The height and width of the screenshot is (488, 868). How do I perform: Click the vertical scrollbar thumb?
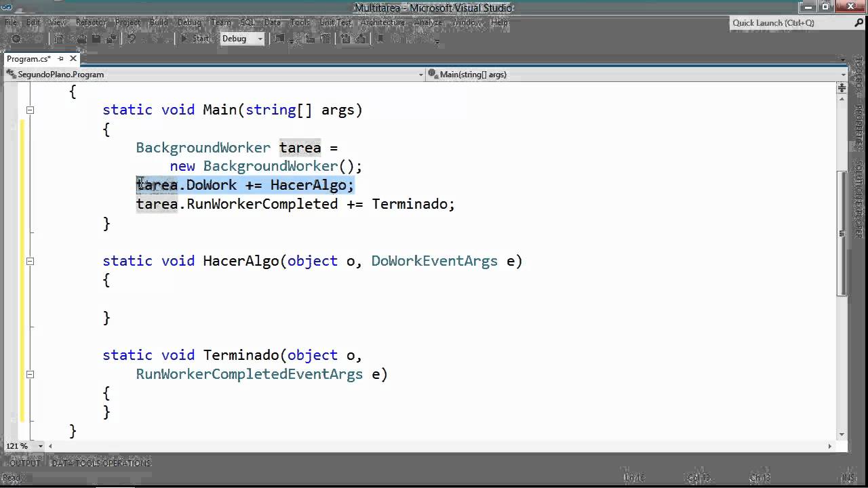click(843, 234)
